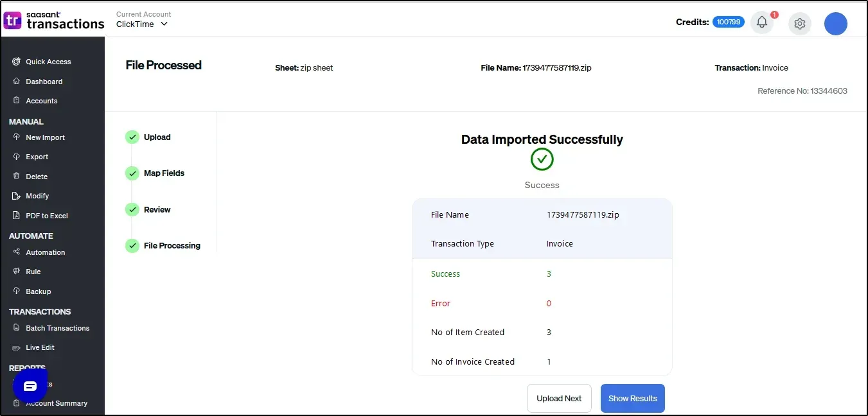Open Account Summary menu item

click(x=57, y=403)
